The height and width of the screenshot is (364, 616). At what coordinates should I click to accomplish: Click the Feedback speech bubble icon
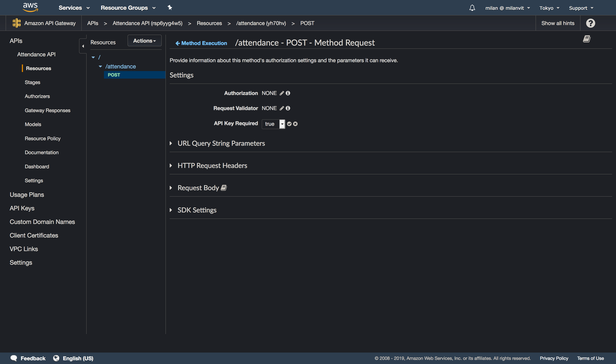[14, 358]
